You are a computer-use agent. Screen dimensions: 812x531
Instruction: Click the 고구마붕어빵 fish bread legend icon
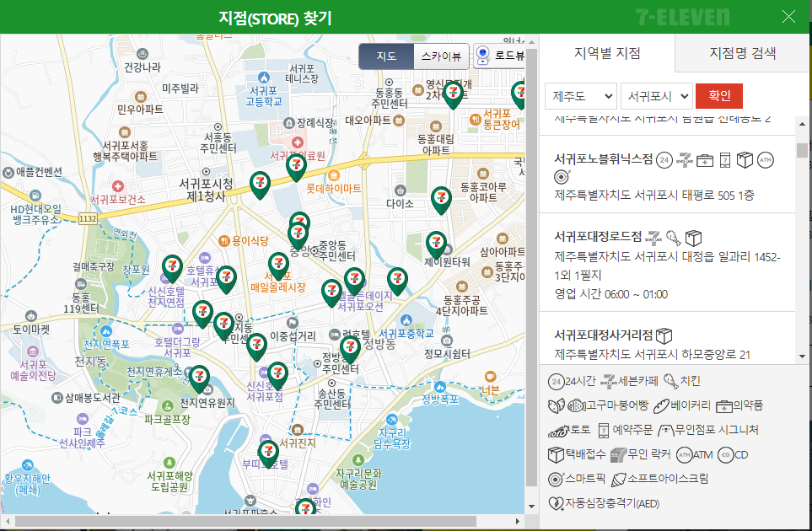pyautogui.click(x=577, y=405)
